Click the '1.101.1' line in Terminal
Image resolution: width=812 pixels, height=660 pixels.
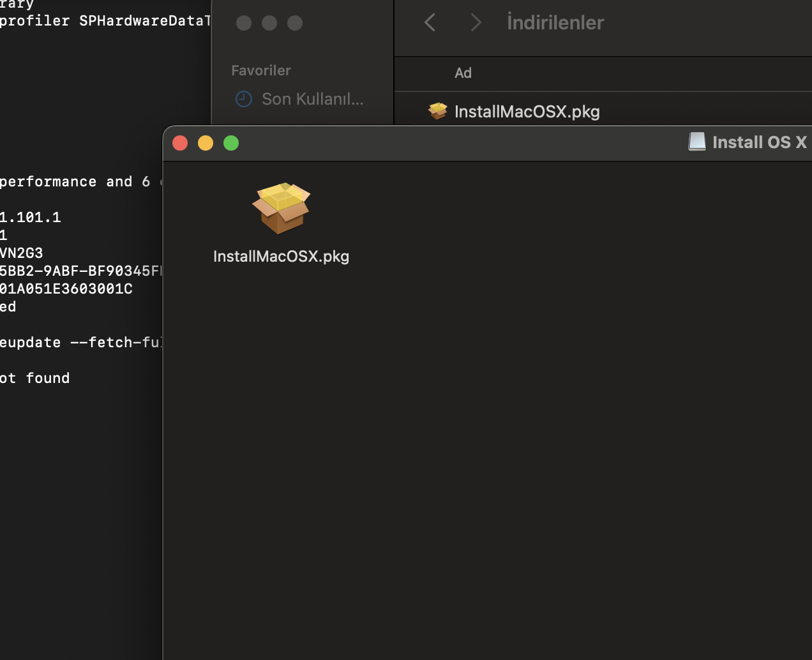[31, 217]
